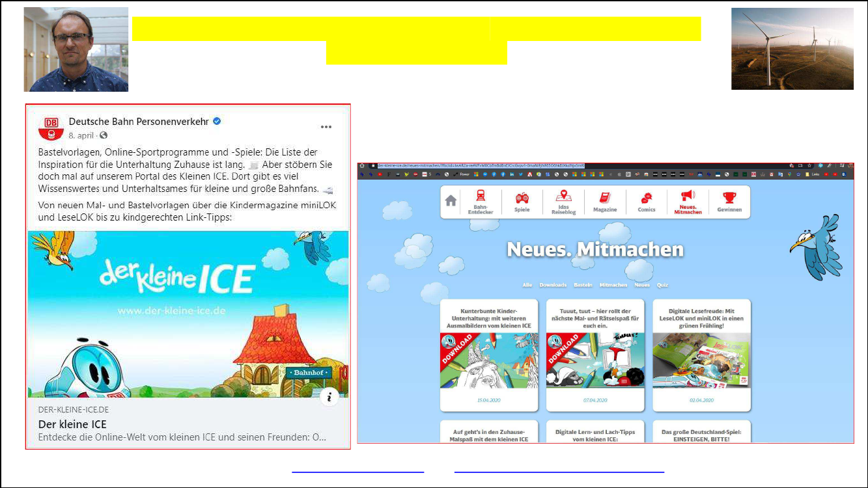Click Deutsche Bahn Personenverkehr page name
Screen dimensions: 868x488
139,121
